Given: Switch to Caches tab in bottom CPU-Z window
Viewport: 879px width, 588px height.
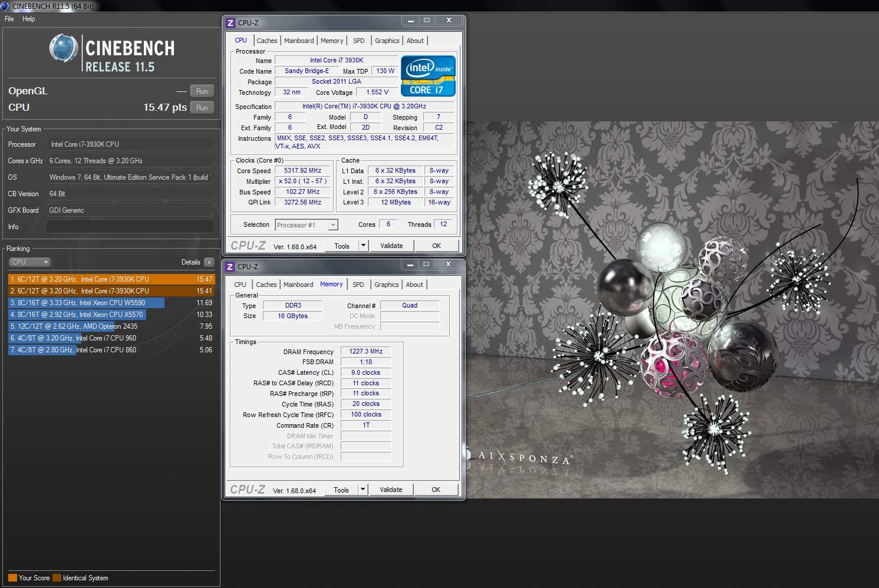Looking at the screenshot, I should point(266,285).
